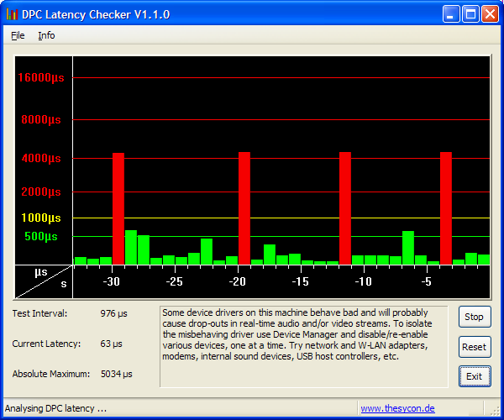Click the 4000µs axis label
The height and width of the screenshot is (420, 504).
click(x=41, y=158)
